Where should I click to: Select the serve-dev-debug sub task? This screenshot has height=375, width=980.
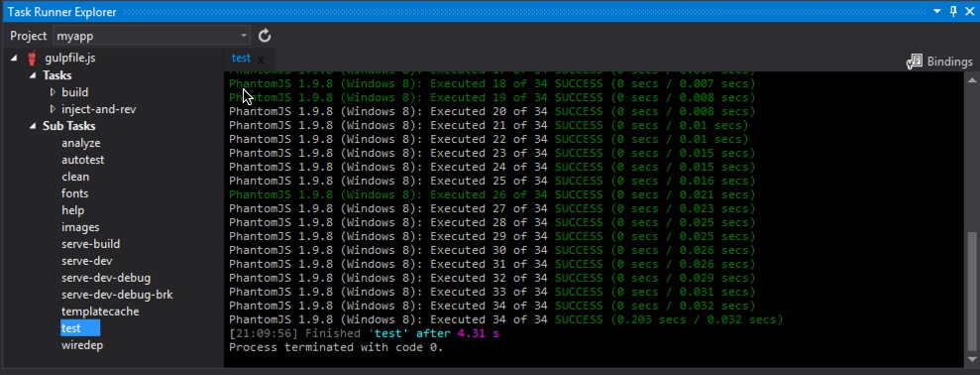(x=106, y=278)
